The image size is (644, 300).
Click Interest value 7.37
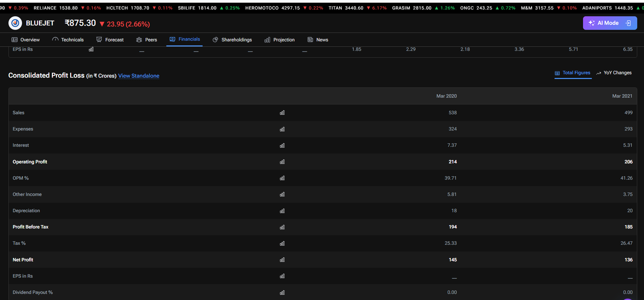pos(452,145)
